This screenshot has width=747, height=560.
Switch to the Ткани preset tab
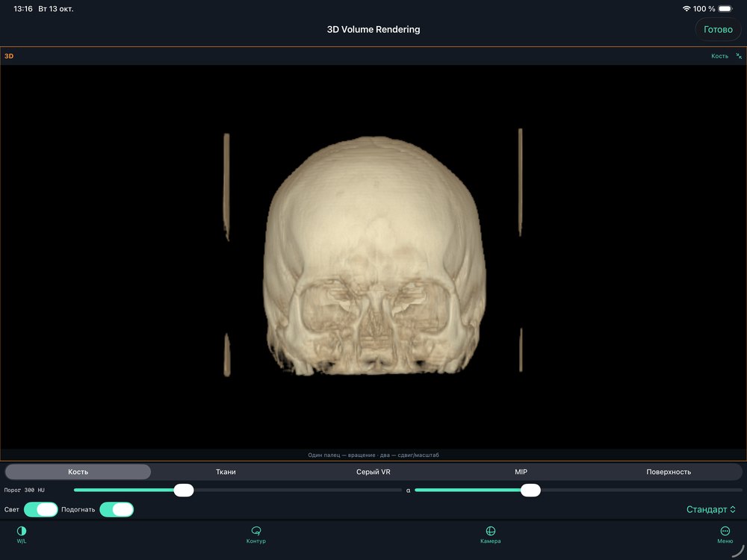[x=226, y=471]
